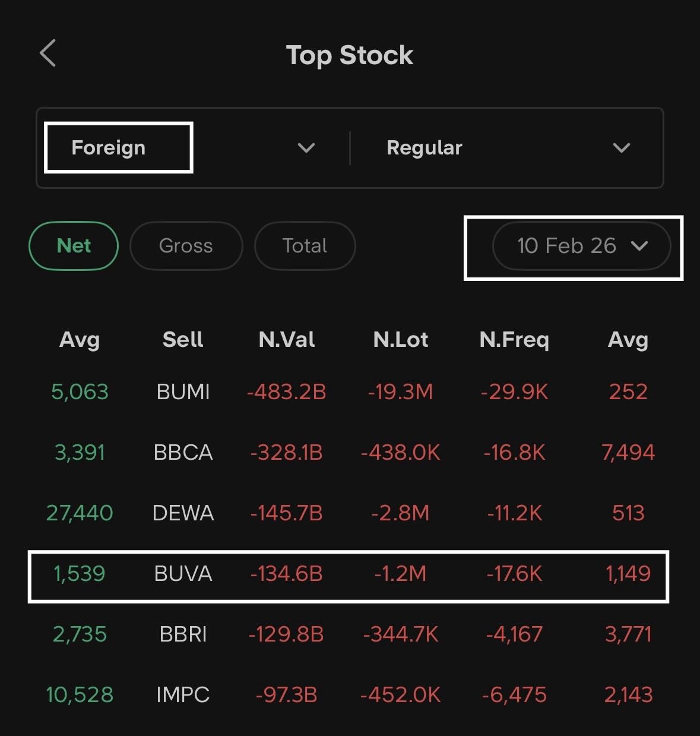Switch to the Gross filter pill
The width and height of the screenshot is (700, 736).
pyautogui.click(x=186, y=246)
